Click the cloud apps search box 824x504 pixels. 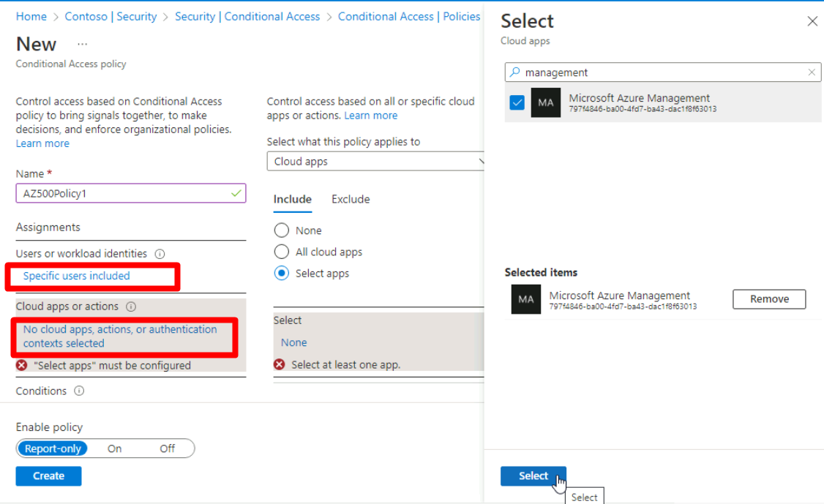(663, 72)
